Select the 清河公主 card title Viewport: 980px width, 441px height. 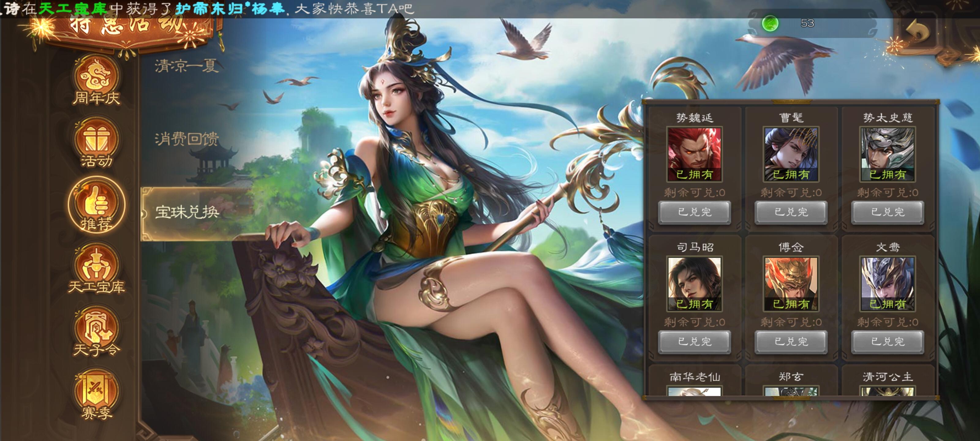[x=888, y=377]
